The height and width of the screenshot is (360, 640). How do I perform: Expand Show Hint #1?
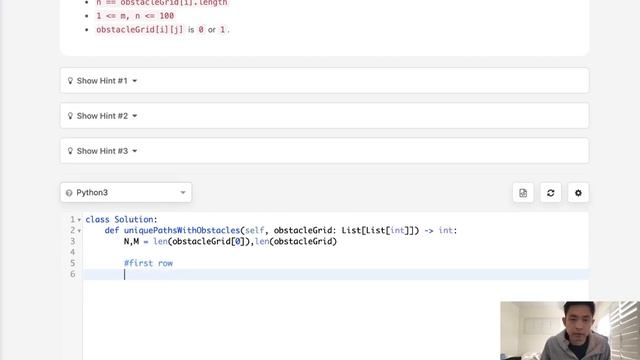(324, 80)
